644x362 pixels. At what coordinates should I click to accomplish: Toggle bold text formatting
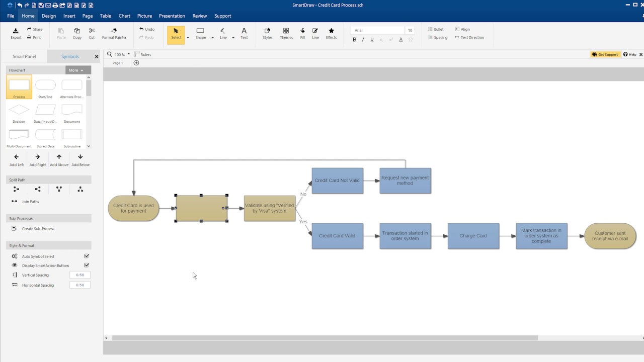[x=354, y=39]
